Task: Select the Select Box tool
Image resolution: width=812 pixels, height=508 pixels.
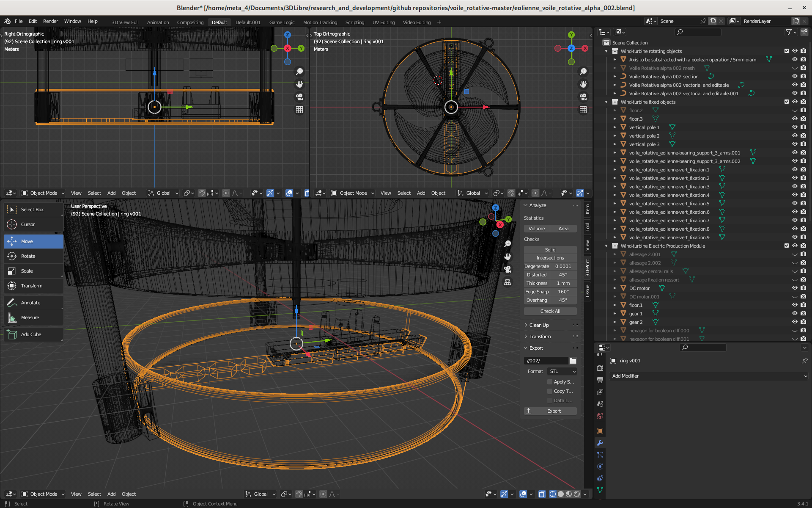Action: click(34, 210)
